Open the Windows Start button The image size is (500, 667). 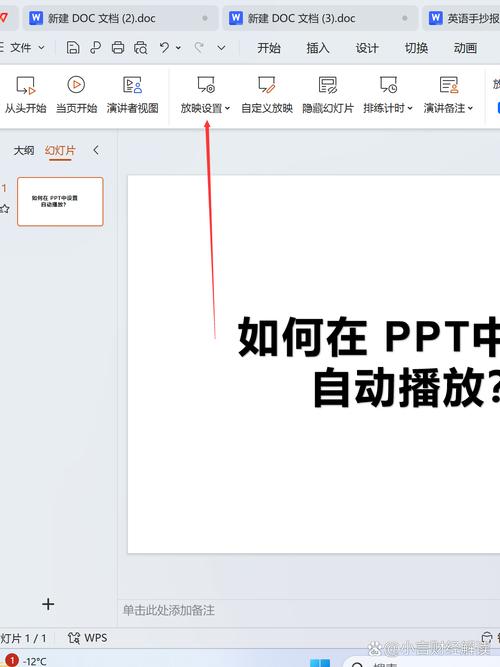[x=320, y=663]
